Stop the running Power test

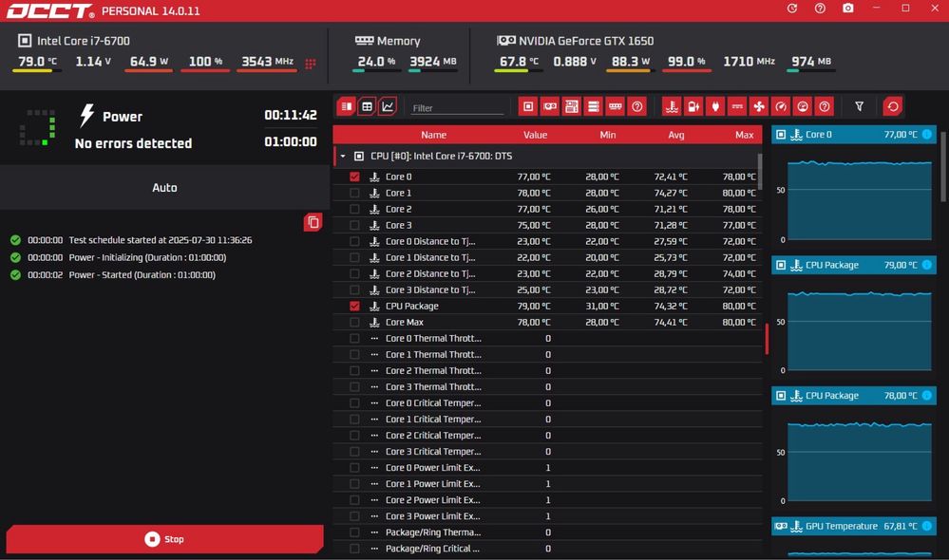164,539
